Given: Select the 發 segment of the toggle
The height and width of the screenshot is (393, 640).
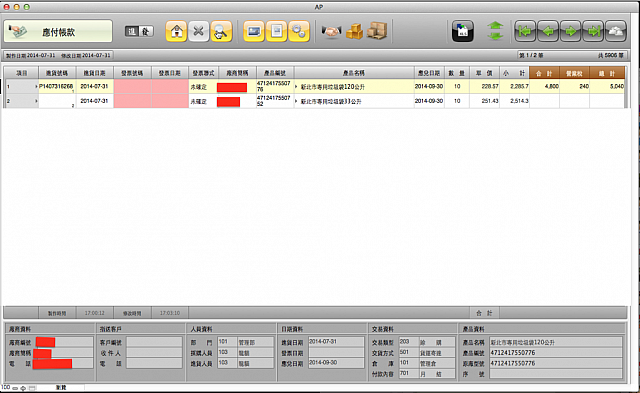Looking at the screenshot, I should point(146,31).
